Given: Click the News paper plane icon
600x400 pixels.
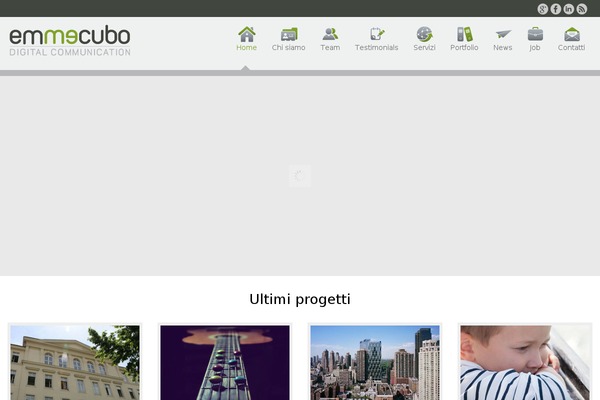Looking at the screenshot, I should click(x=503, y=34).
